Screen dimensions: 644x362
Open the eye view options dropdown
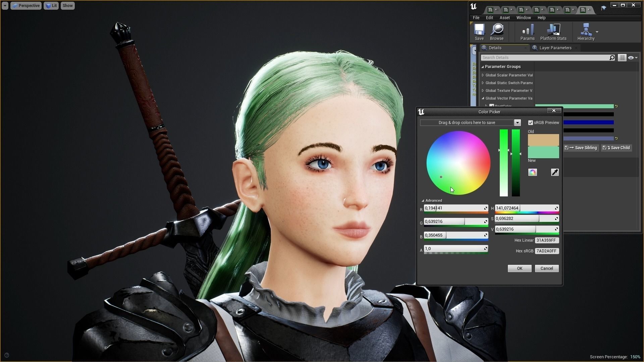click(x=633, y=58)
